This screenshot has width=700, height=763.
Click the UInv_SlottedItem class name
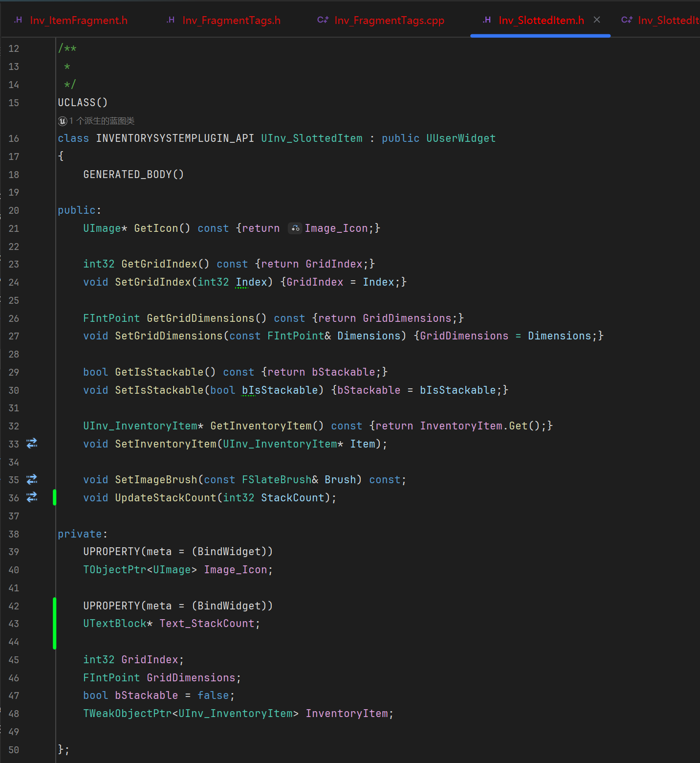point(312,138)
